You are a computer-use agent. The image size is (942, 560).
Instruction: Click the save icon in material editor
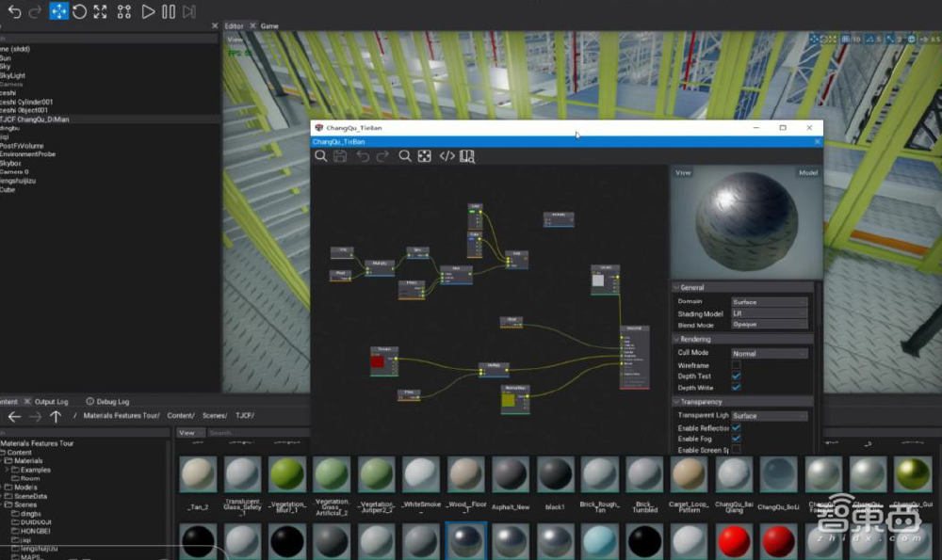341,156
